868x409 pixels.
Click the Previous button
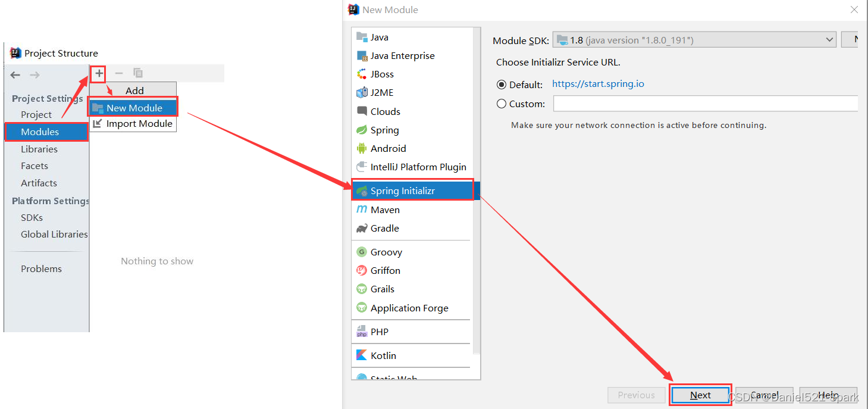pos(636,395)
